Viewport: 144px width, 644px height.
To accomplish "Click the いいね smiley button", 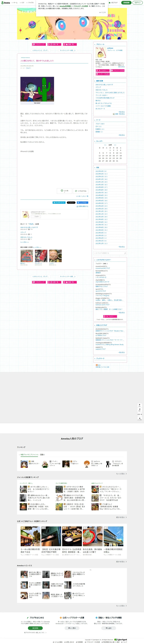I will (64, 191).
